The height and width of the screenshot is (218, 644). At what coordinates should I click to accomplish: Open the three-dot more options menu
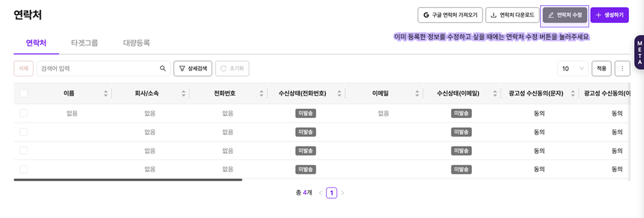(x=622, y=69)
